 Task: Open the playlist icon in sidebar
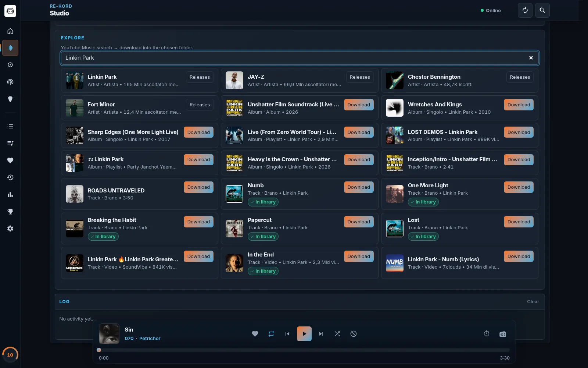coord(10,144)
